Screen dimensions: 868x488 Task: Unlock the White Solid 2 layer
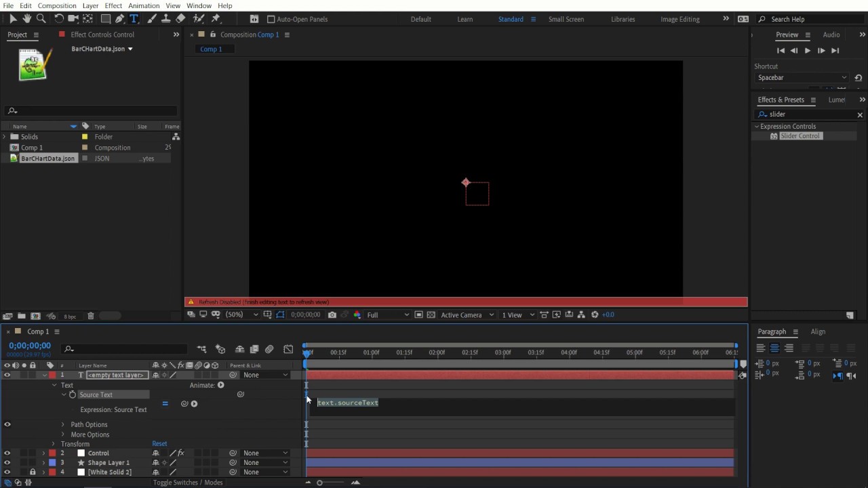point(33,472)
